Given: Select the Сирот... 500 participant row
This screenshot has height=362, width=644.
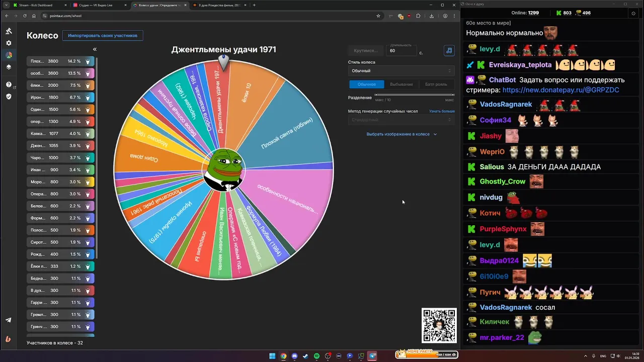Looking at the screenshot, I should point(60,242).
